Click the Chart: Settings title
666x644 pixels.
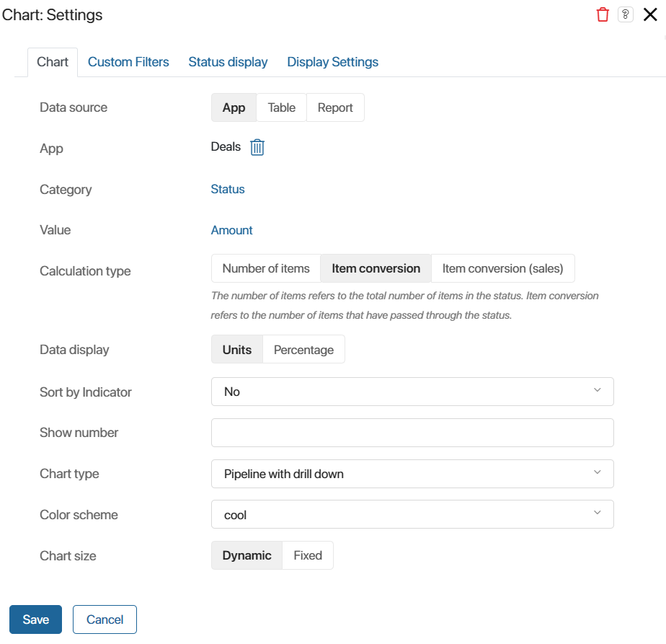click(x=52, y=15)
